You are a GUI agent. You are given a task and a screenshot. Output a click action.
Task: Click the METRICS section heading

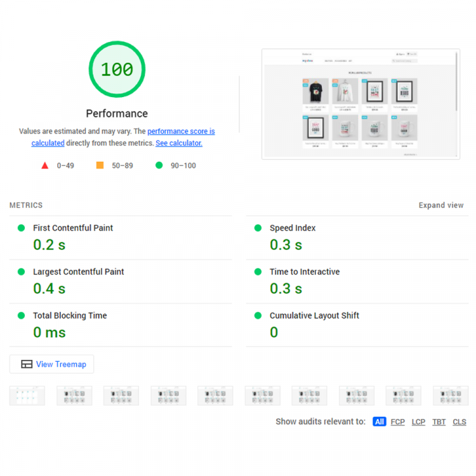(x=26, y=205)
